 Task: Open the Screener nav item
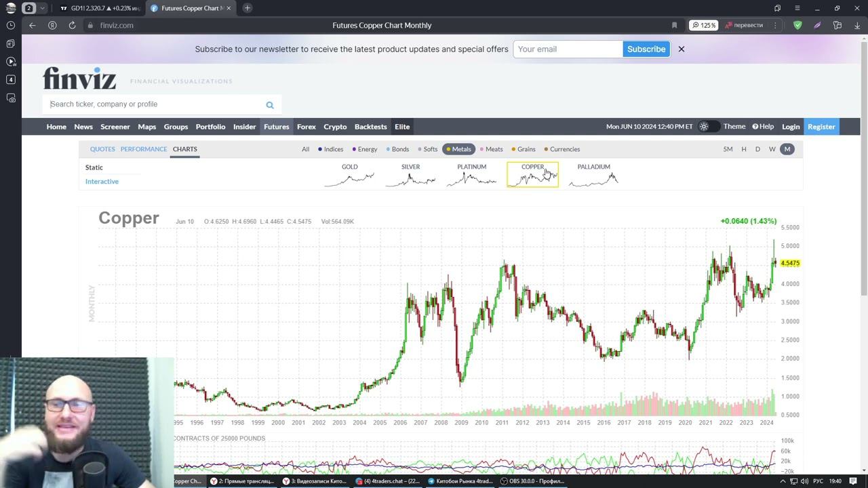115,127
